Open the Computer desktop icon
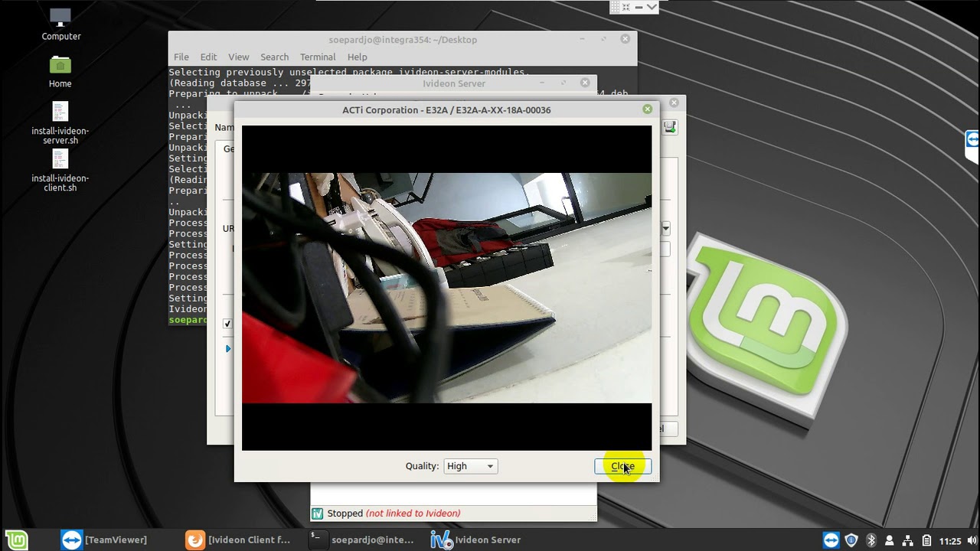 click(x=60, y=24)
